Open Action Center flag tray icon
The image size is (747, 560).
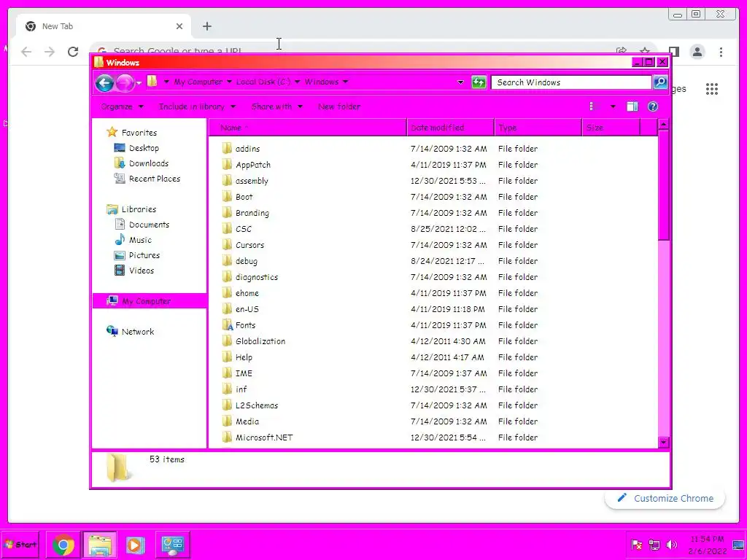coord(636,545)
